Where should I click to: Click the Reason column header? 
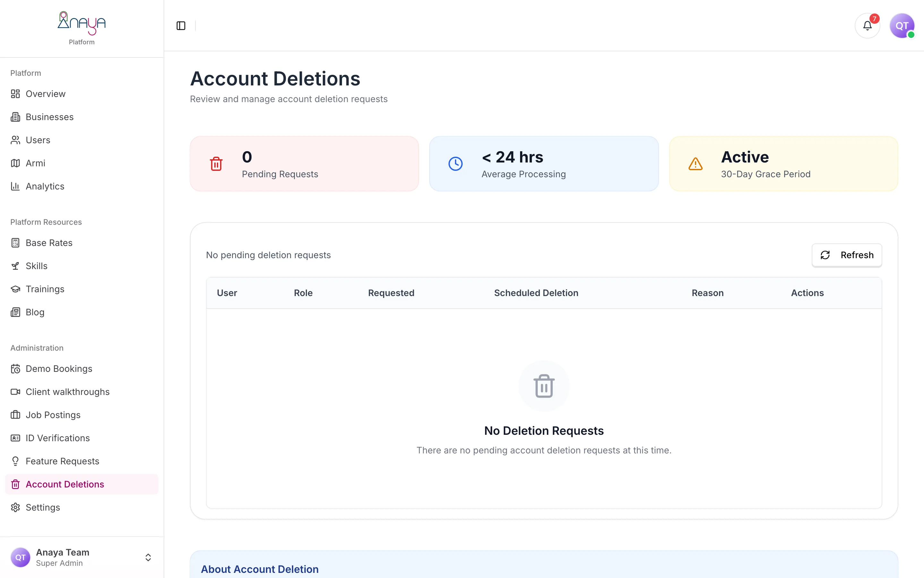point(707,293)
